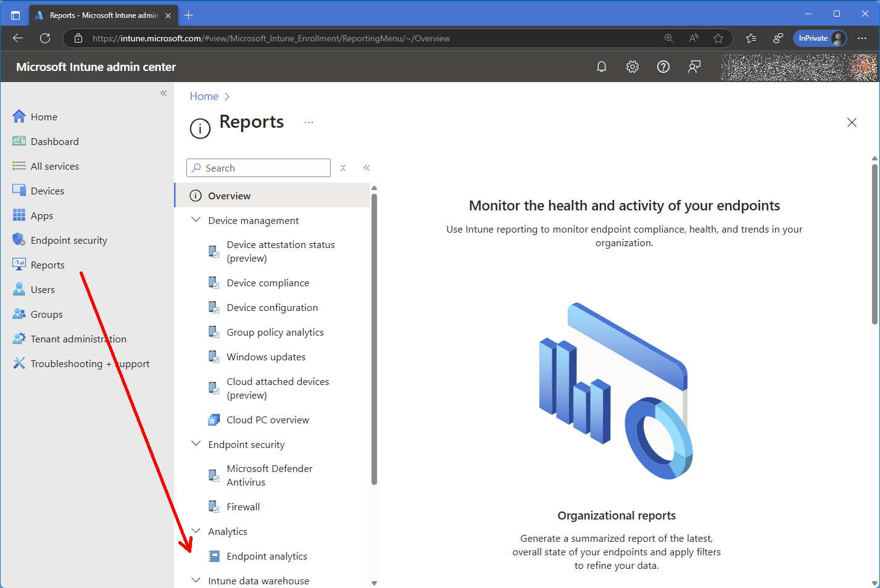Collapse the Analytics section chevron
This screenshot has height=588, width=880.
(196, 531)
